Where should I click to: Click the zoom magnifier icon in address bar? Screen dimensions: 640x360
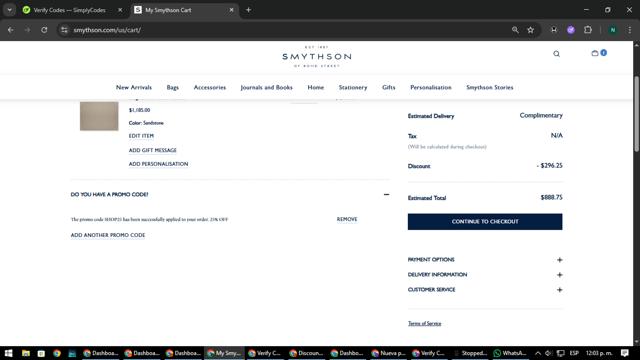coord(515,30)
